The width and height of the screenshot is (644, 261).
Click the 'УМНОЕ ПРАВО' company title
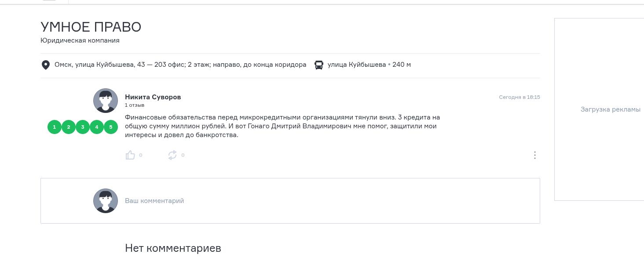[x=91, y=27]
